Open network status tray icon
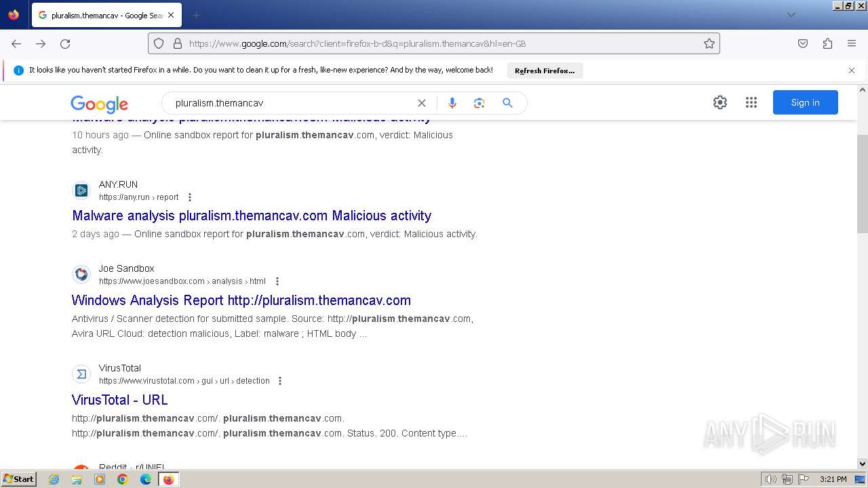 (x=787, y=479)
